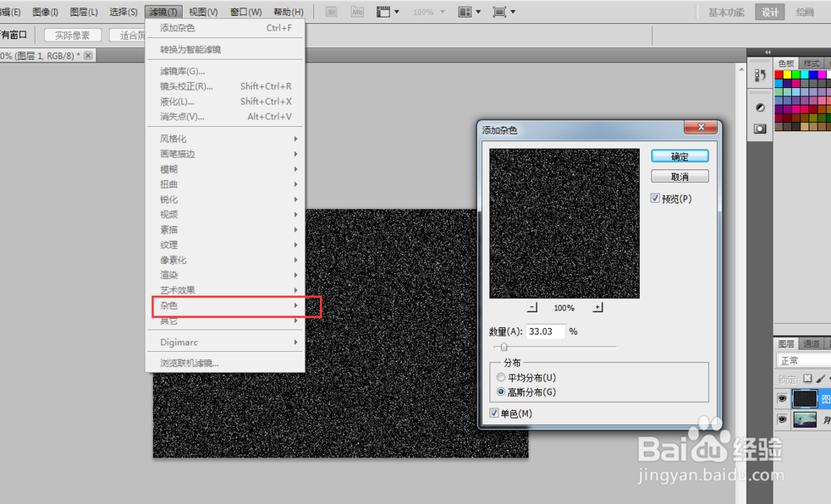Close the document tab with its X

pyautogui.click(x=88, y=55)
